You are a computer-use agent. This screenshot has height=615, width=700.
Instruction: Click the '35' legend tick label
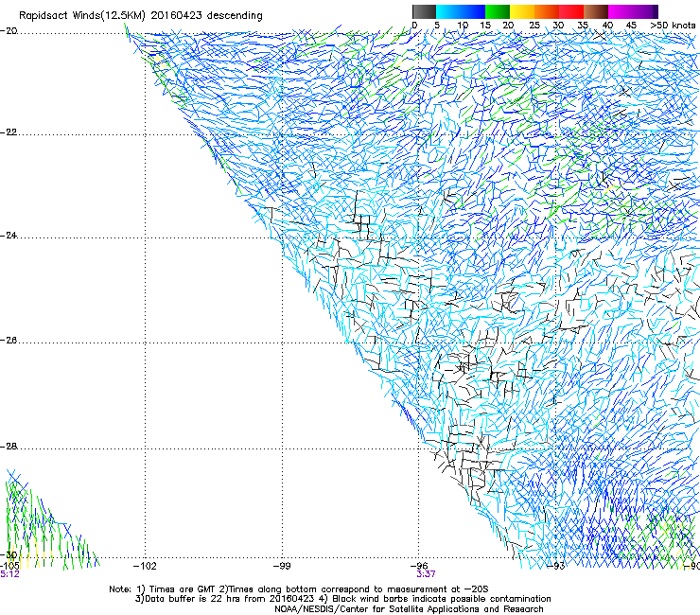pyautogui.click(x=582, y=26)
